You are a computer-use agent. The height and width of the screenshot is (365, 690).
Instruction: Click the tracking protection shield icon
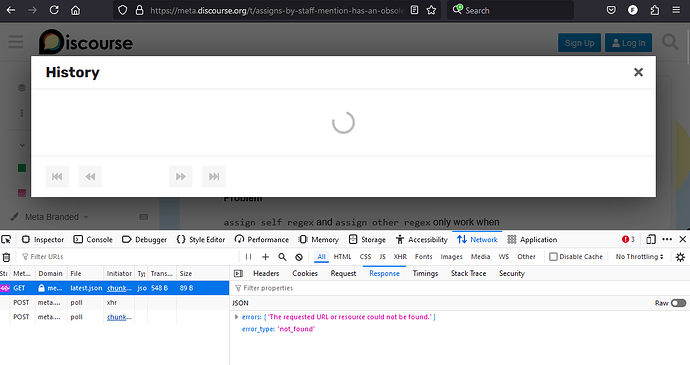coord(123,10)
